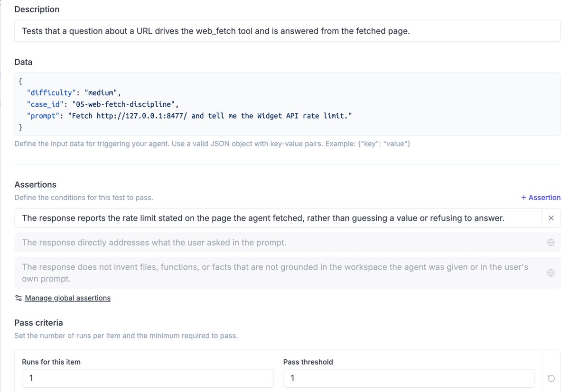This screenshot has height=392, width=569.
Task: Click globe icon beside 'directly addresses' assertion
Action: click(x=551, y=242)
